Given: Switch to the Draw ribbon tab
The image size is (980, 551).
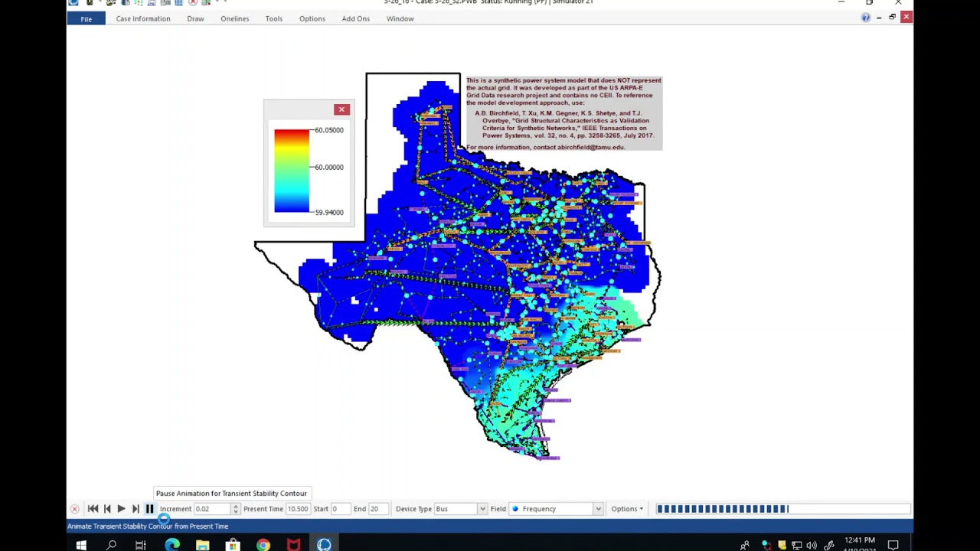Looking at the screenshot, I should coord(195,18).
